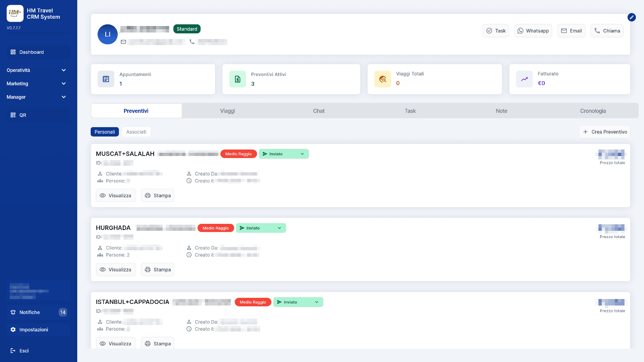Image resolution: width=644 pixels, height=362 pixels.
Task: Select the Personali filter
Action: click(104, 132)
